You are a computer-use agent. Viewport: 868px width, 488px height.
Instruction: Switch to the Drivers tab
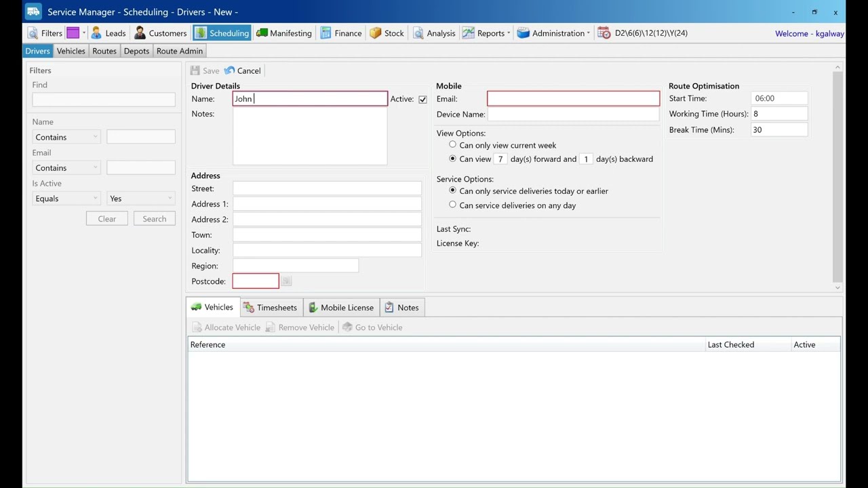point(38,51)
